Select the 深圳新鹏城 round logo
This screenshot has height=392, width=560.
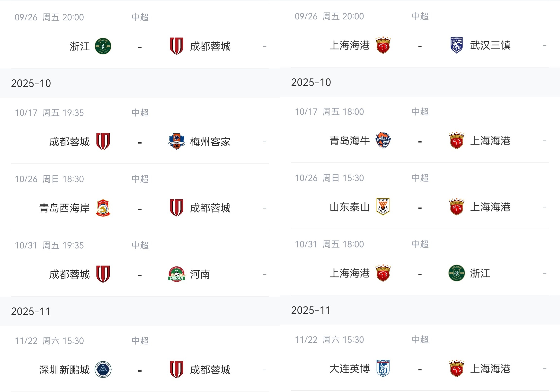103,369
